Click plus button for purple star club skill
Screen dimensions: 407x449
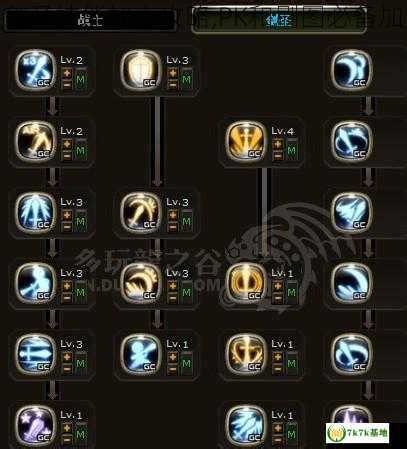tap(67, 428)
